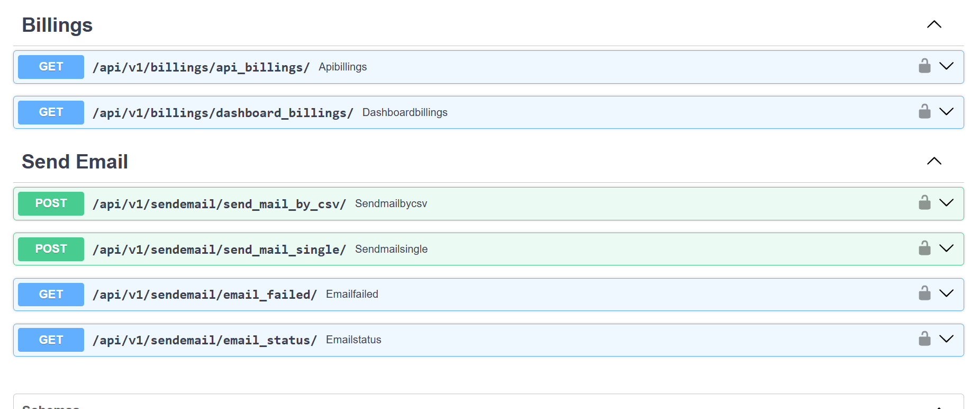The width and height of the screenshot is (980, 409).
Task: Click the lock icon on email_status endpoint
Action: point(924,339)
